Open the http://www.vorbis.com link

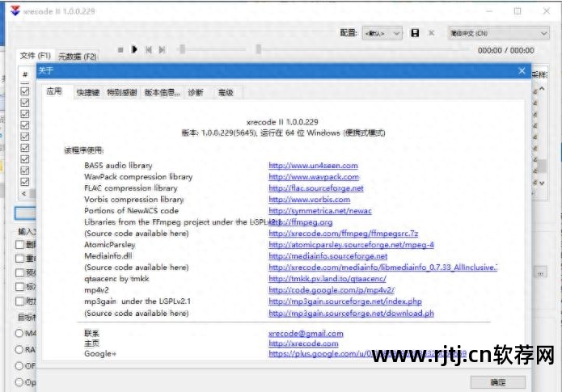click(x=310, y=200)
